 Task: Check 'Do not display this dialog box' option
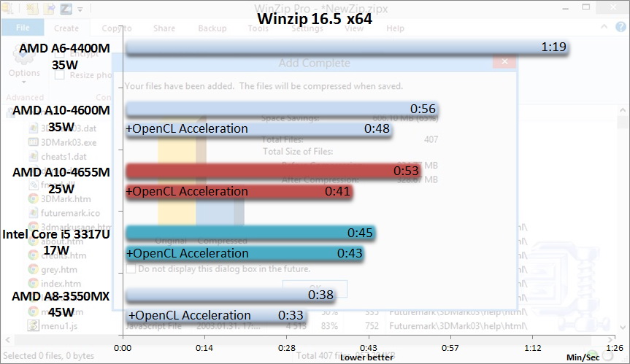(131, 268)
